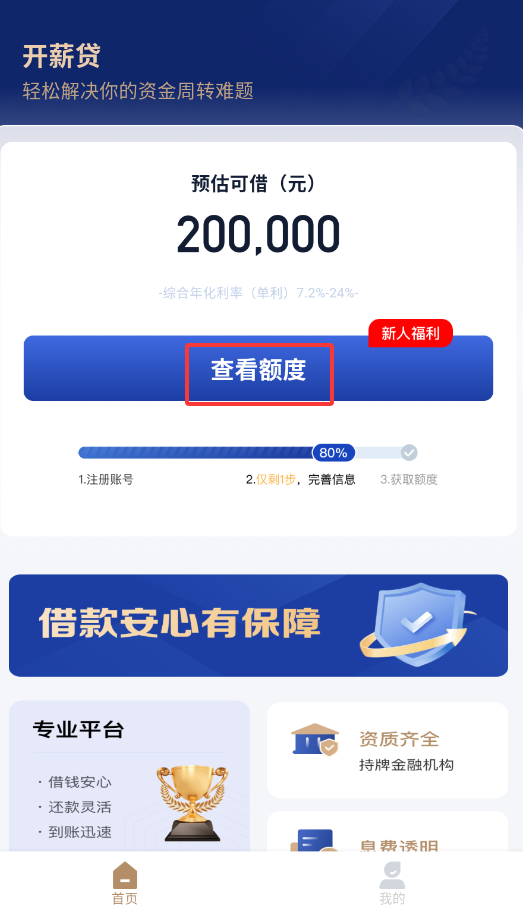Tap the 1.注册账号 step label
The width and height of the screenshot is (523, 915).
point(106,480)
